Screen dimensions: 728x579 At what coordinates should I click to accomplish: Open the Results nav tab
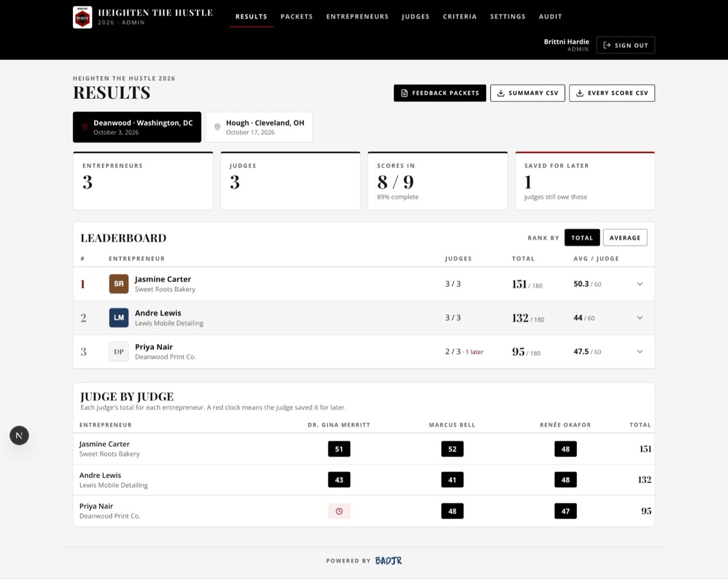251,16
